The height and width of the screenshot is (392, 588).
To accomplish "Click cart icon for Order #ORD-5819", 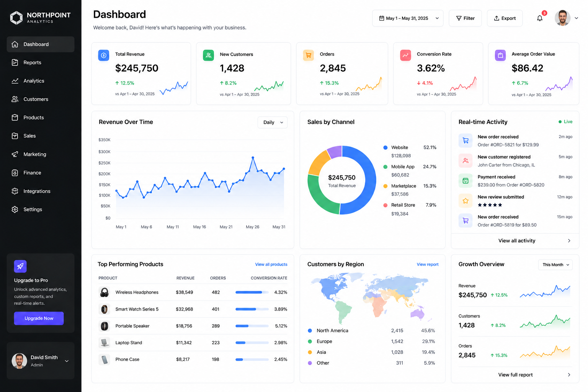I will [x=465, y=220].
